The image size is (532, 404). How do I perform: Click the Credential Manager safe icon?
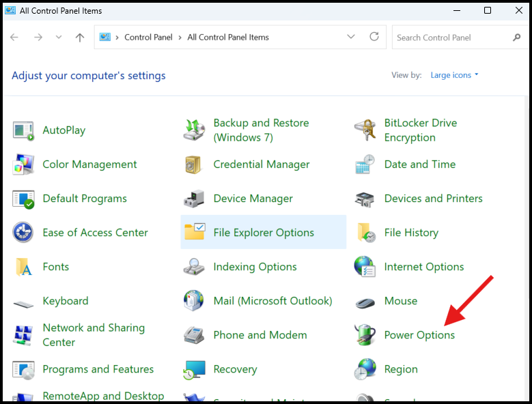tap(193, 164)
